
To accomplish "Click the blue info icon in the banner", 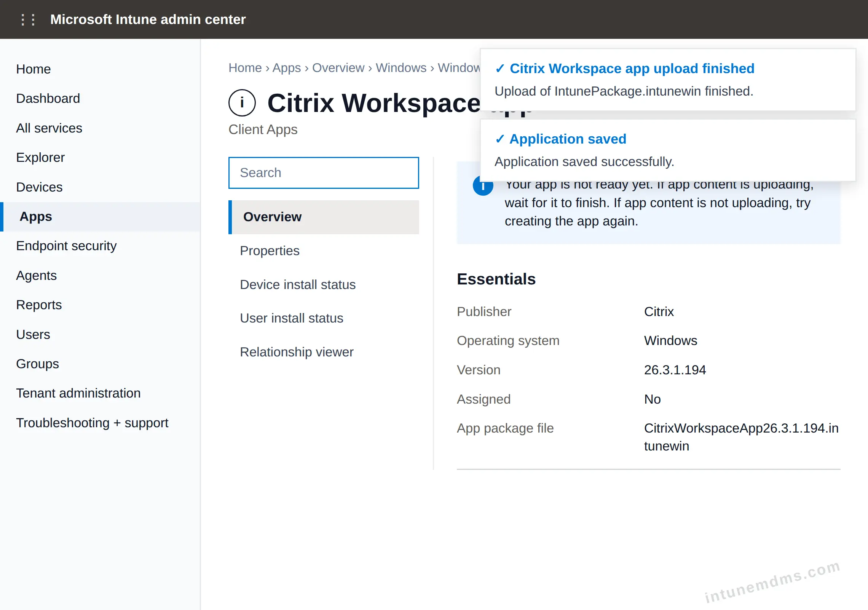I will (483, 187).
